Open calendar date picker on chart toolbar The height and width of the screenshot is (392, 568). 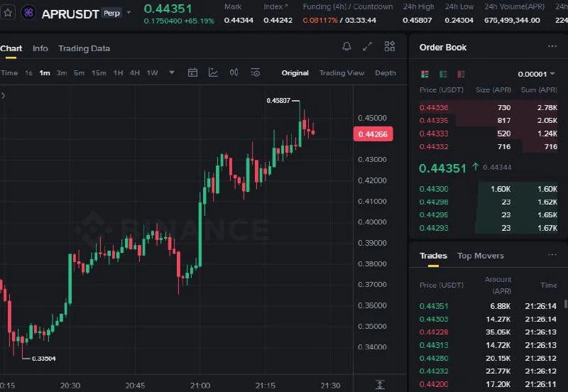(x=192, y=72)
